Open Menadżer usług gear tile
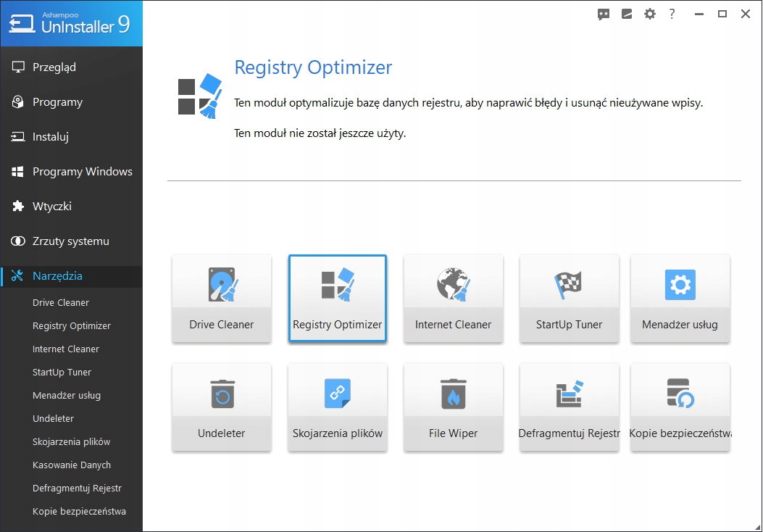763x532 pixels. 680,298
